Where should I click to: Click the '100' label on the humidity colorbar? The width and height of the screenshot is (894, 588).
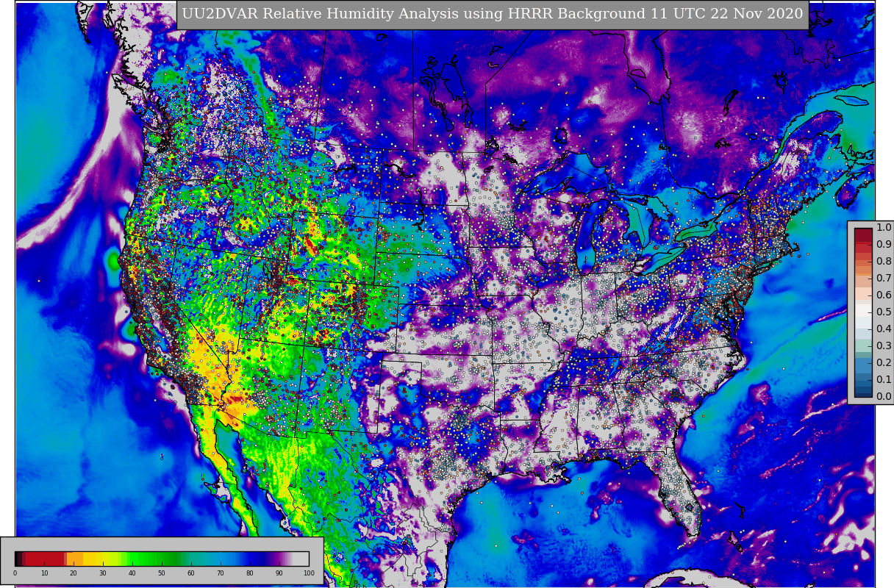point(309,573)
